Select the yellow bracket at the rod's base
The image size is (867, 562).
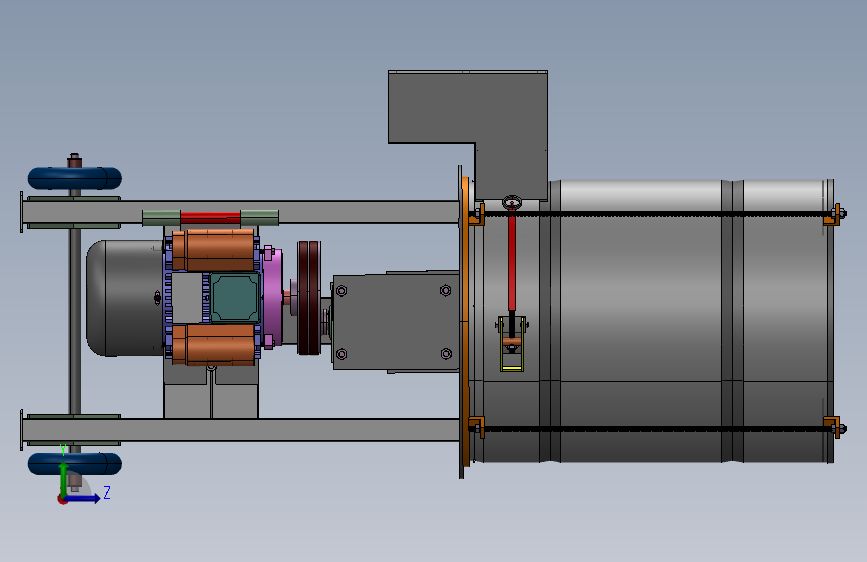tap(512, 344)
